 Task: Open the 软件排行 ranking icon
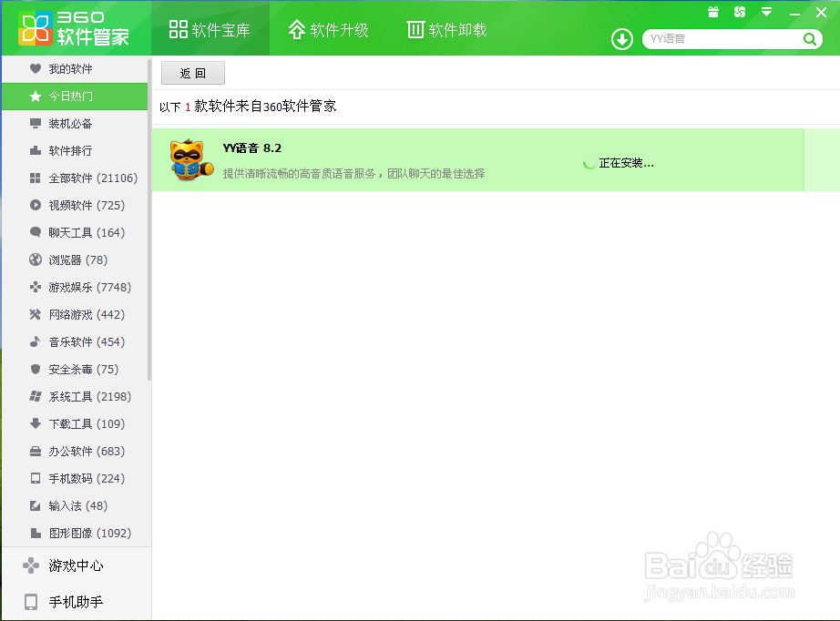[36, 150]
